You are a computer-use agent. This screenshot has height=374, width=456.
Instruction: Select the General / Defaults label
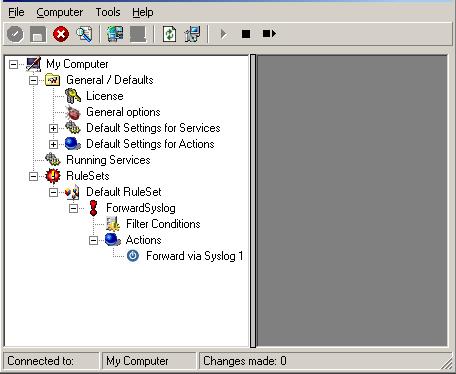[x=110, y=80]
